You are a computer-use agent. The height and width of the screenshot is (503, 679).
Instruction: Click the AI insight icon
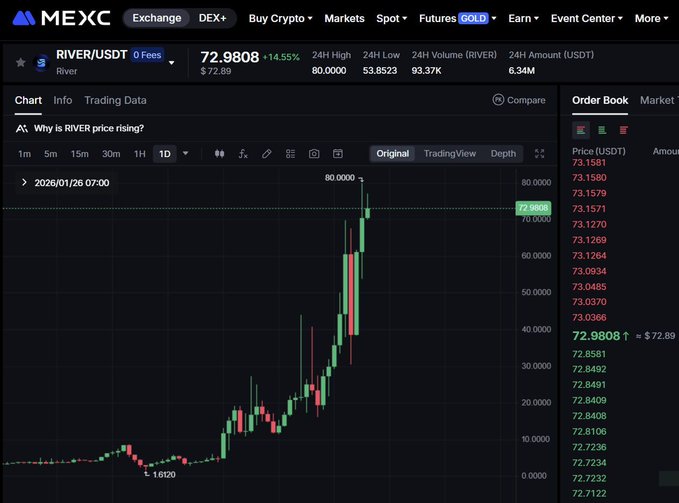(22, 129)
